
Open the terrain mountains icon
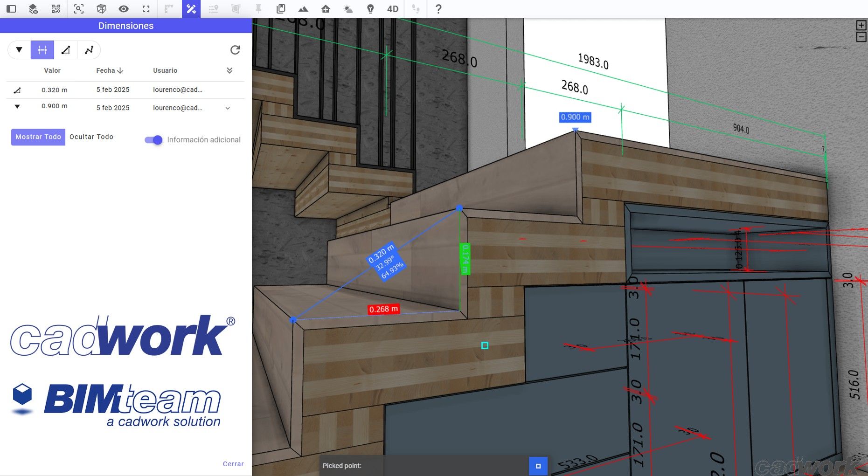click(303, 9)
